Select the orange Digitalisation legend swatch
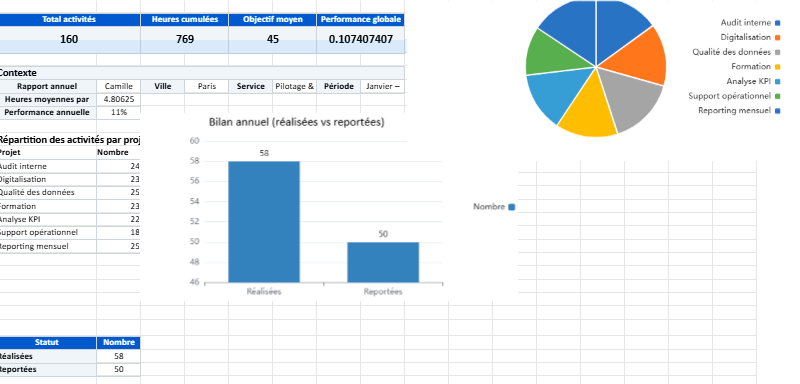Screen dimensions: 800x384 778,37
